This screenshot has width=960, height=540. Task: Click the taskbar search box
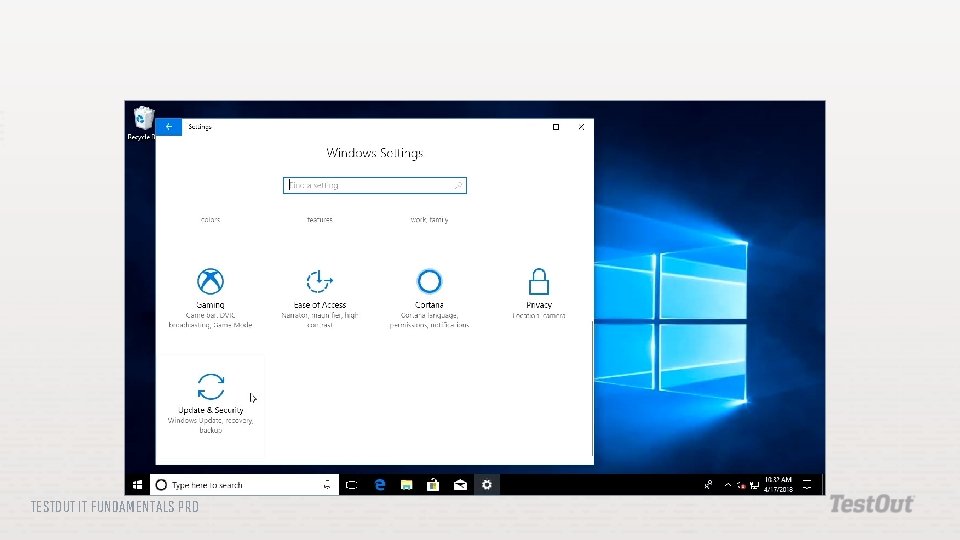pyautogui.click(x=244, y=485)
